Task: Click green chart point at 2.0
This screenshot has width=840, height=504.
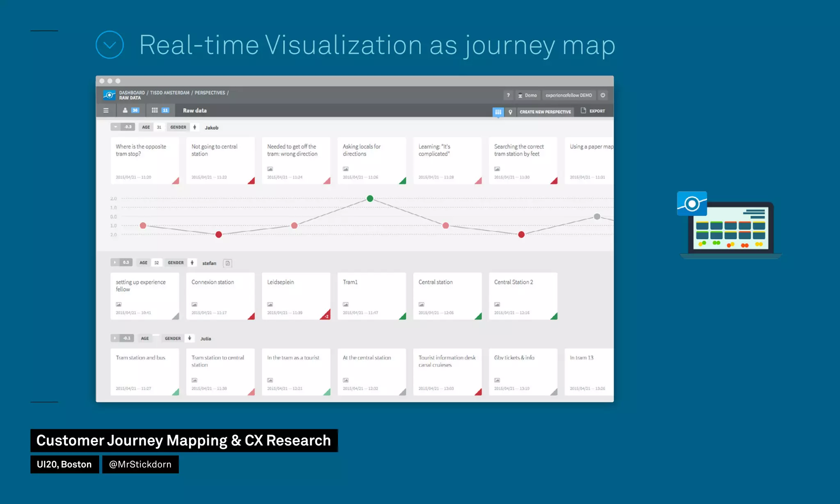Action: click(x=370, y=198)
